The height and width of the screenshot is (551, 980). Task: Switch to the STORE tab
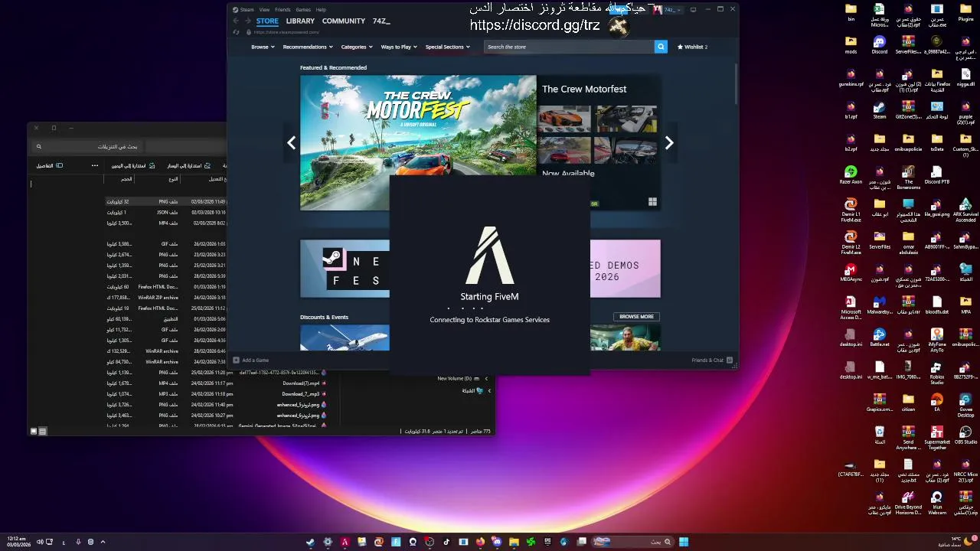pyautogui.click(x=267, y=21)
